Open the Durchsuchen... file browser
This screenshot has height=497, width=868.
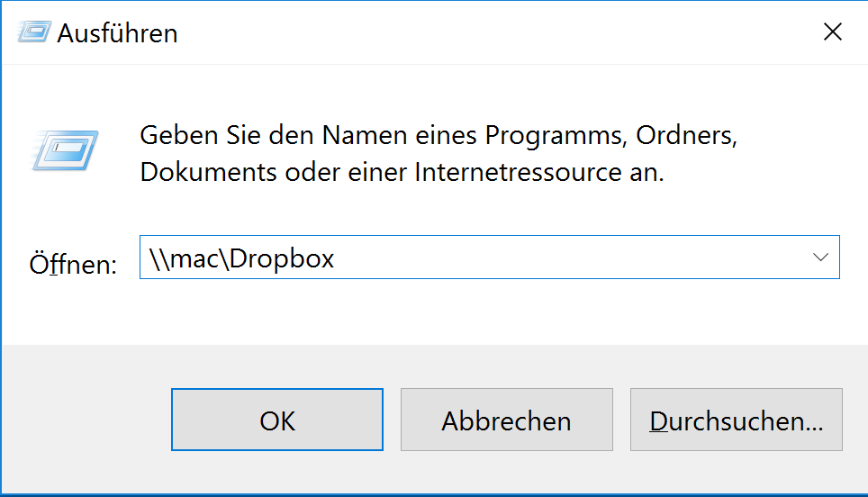click(737, 420)
